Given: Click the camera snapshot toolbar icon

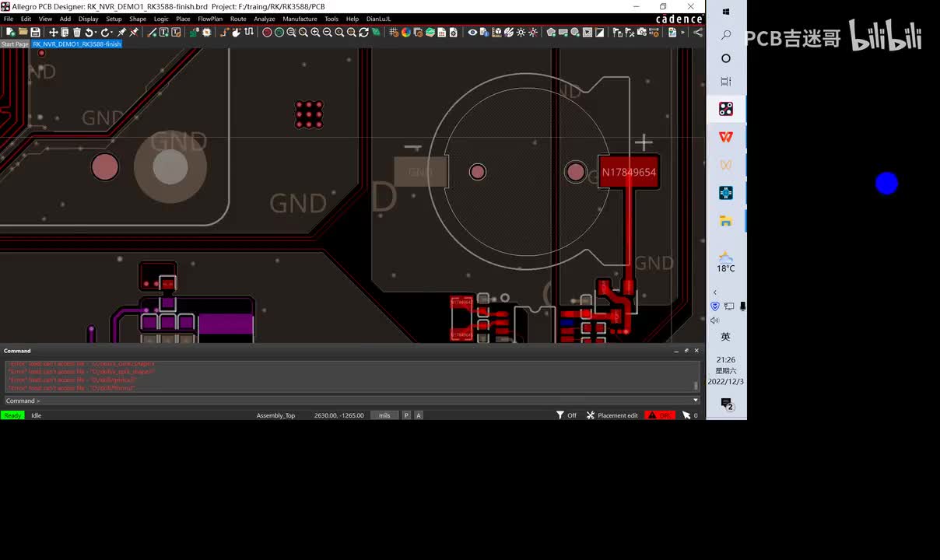Looking at the screenshot, I should pyautogui.click(x=642, y=32).
